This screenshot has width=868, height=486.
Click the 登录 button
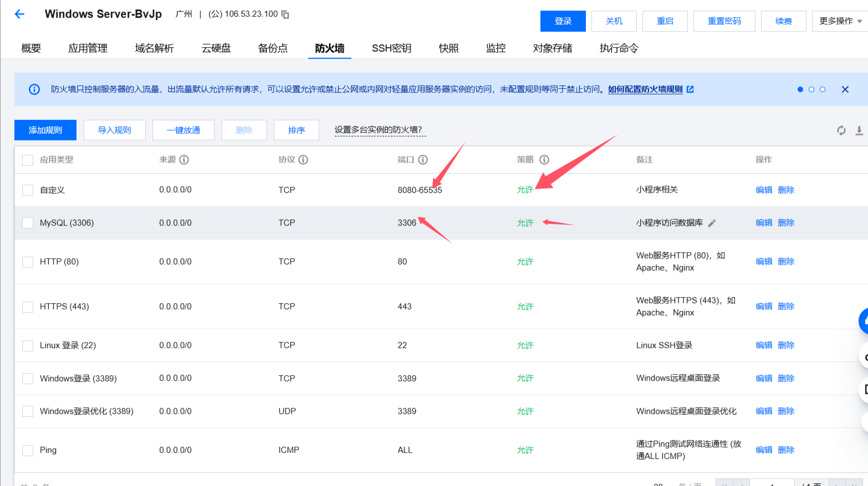tap(563, 21)
